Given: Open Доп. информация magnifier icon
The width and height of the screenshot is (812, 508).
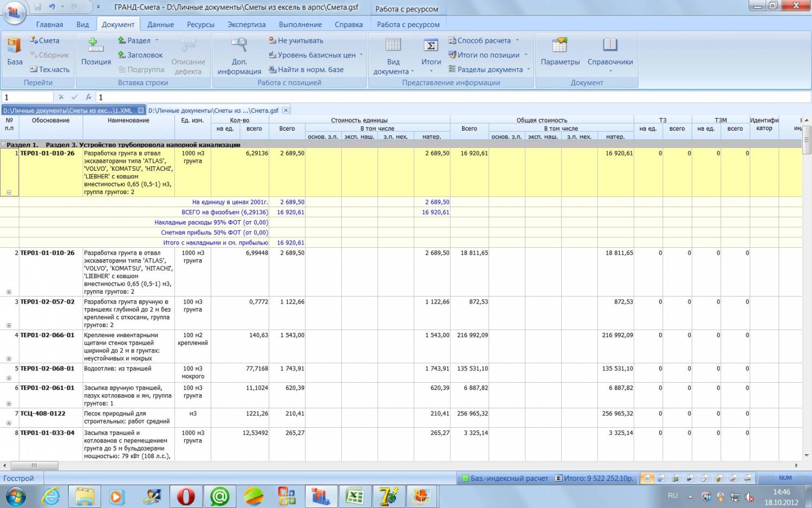Looking at the screenshot, I should click(239, 46).
